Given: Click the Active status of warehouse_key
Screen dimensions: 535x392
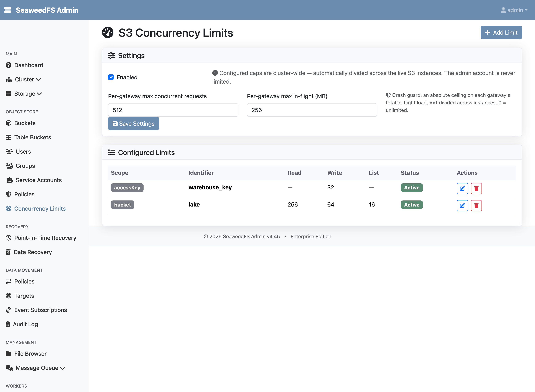Looking at the screenshot, I should tap(412, 187).
